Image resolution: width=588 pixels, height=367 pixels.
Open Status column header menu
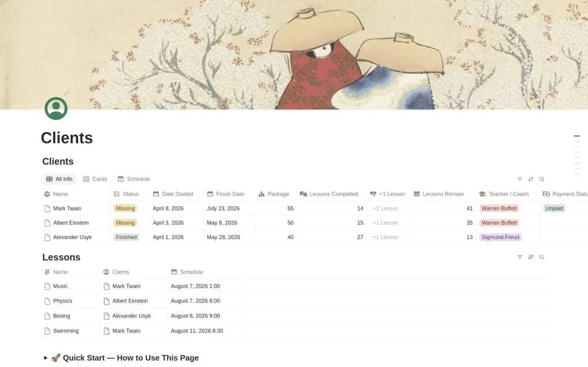click(x=130, y=194)
